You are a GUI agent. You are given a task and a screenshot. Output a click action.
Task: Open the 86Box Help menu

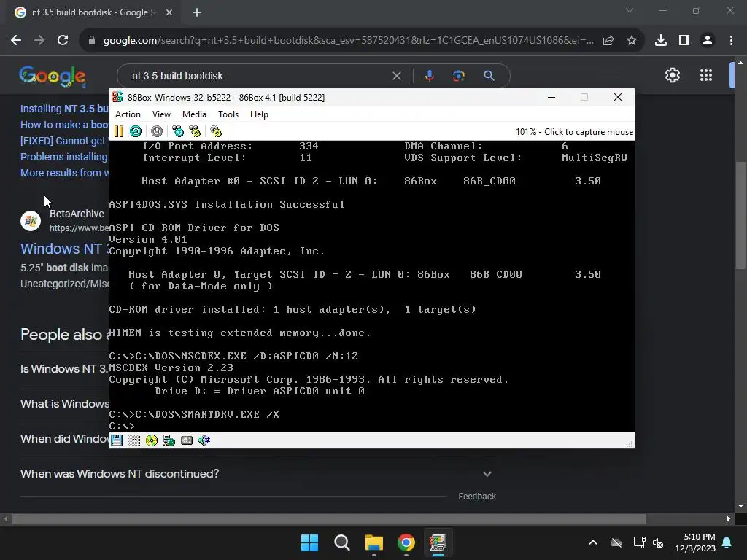pyautogui.click(x=259, y=114)
